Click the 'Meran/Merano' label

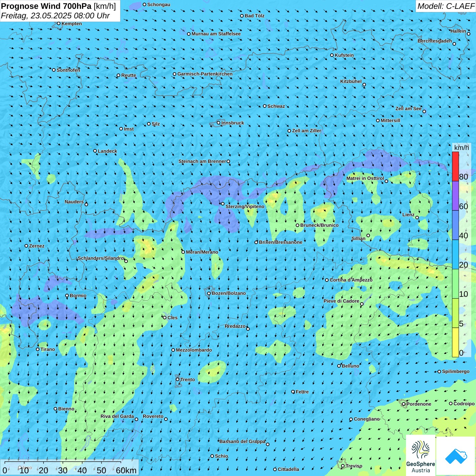pos(202,252)
